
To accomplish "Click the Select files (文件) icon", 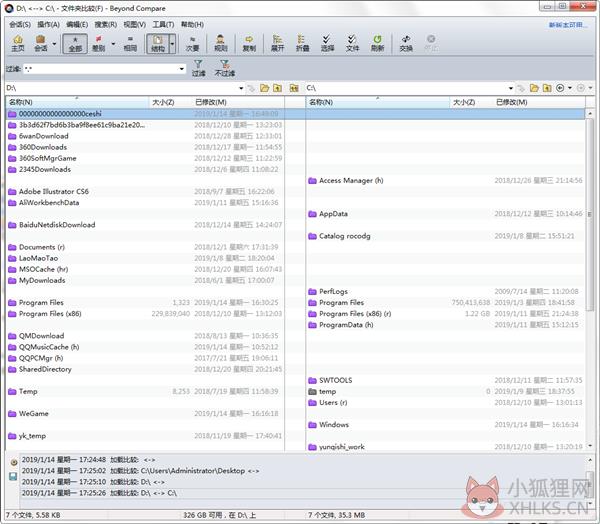I will tap(352, 44).
